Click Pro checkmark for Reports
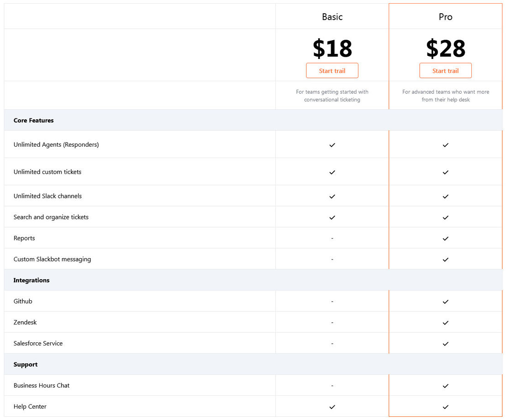This screenshot has height=420, width=506. click(445, 239)
